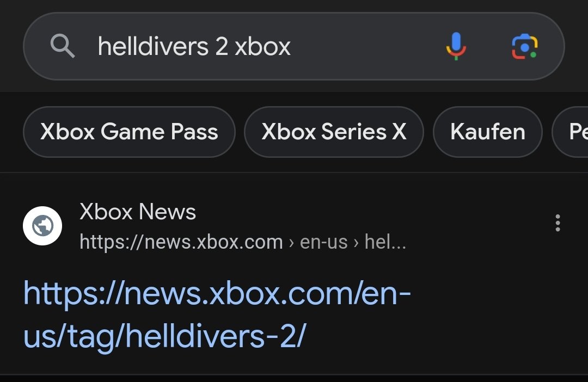The height and width of the screenshot is (382, 588).
Task: Click the https://news.xbox.com/en- line of the blue title
Action: (x=217, y=293)
